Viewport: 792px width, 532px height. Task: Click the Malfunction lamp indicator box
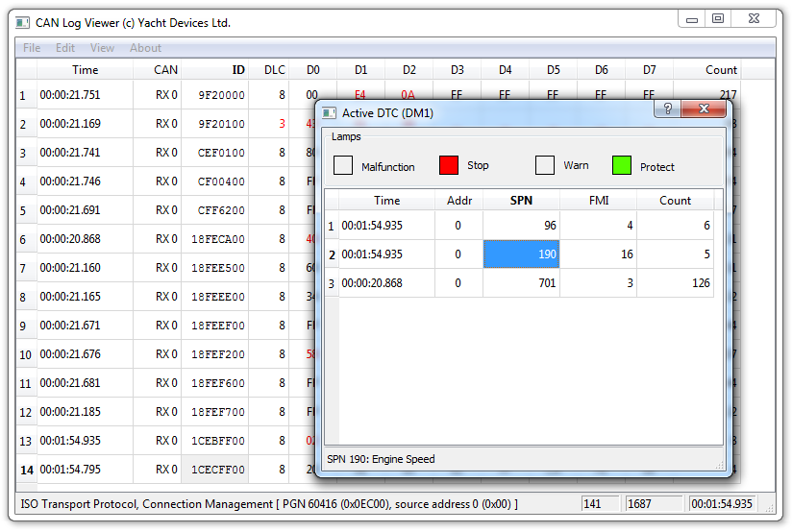(x=343, y=165)
